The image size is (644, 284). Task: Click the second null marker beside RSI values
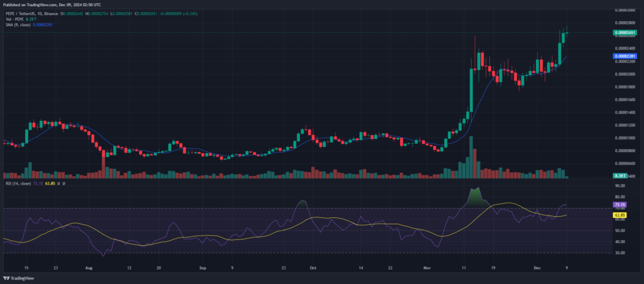coord(64,183)
